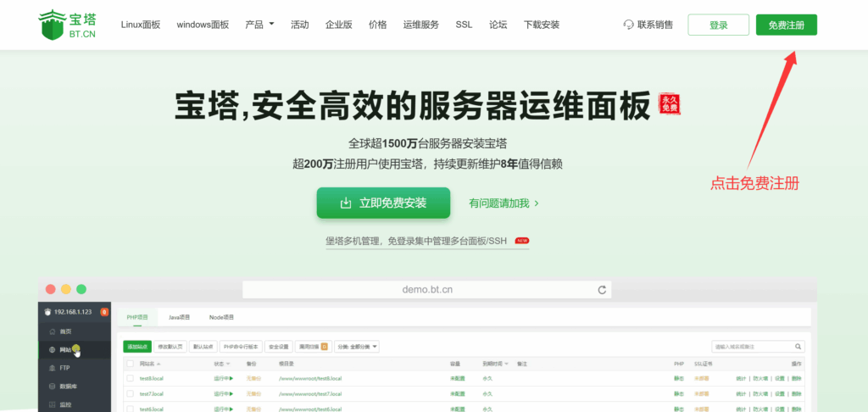Open 价格 in top navigation

click(377, 25)
